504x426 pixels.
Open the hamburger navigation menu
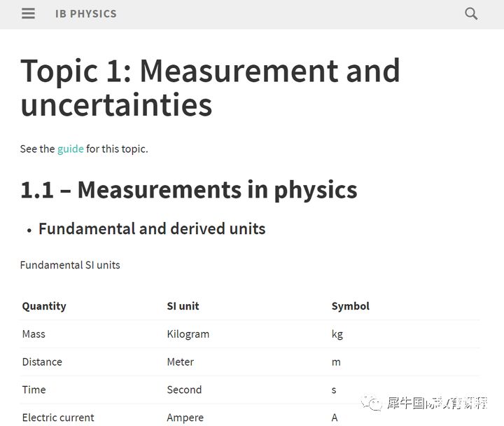point(28,13)
